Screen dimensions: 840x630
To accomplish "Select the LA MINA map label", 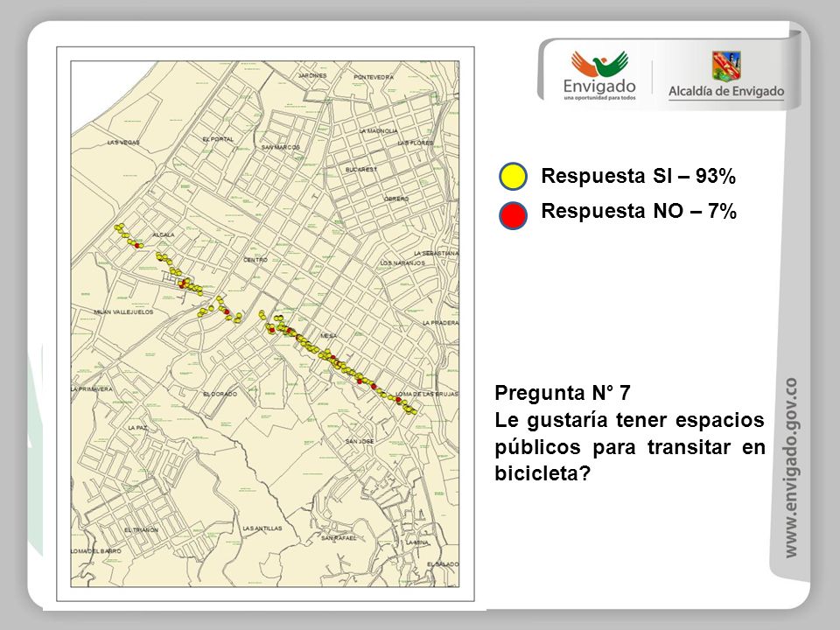I will pyautogui.click(x=417, y=542).
